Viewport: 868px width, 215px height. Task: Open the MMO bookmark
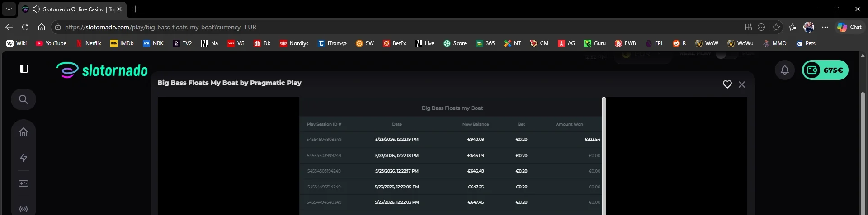775,43
